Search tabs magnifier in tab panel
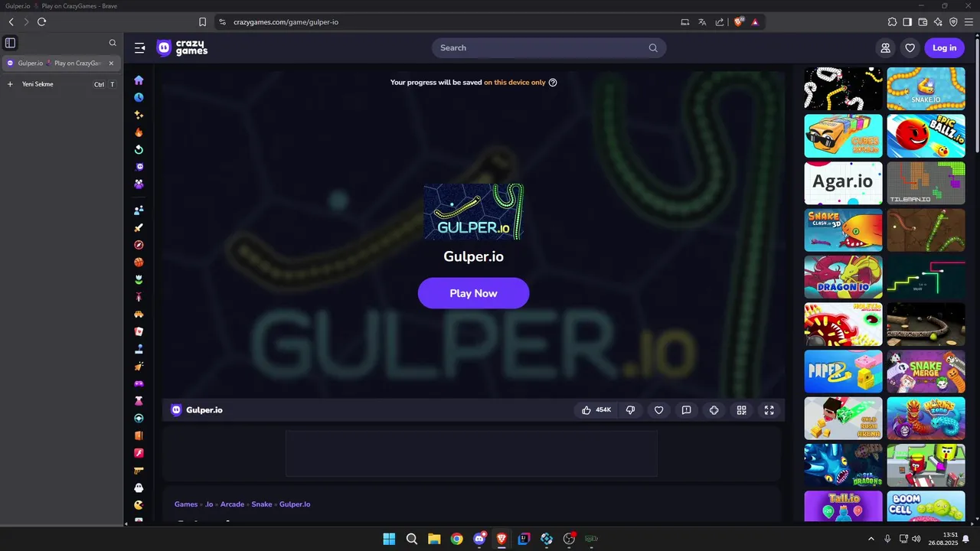The width and height of the screenshot is (980, 551). click(113, 43)
